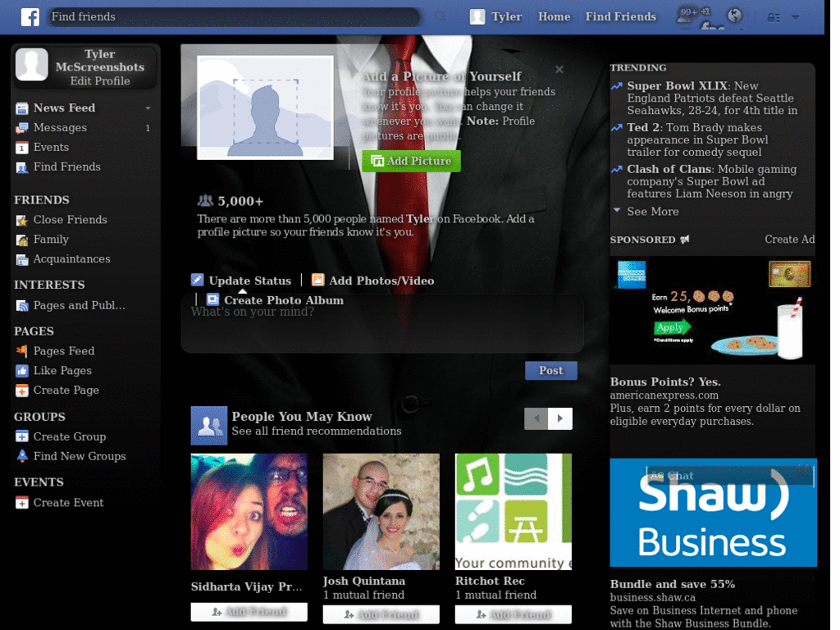The image size is (840, 630).
Task: Click the Add Photos/Video image icon
Action: pos(317,280)
